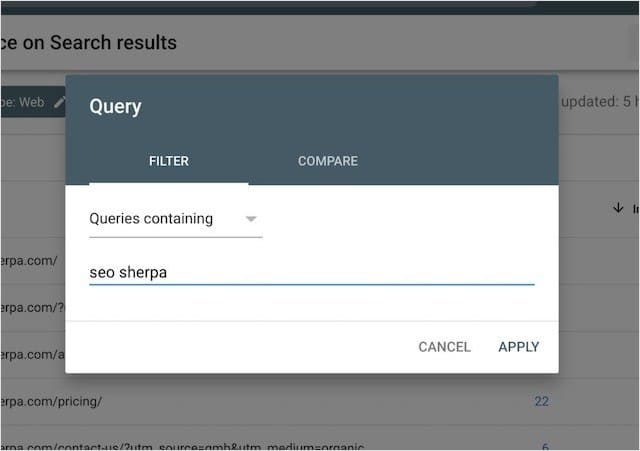
Task: Switch to the FILTER tab
Action: point(168,161)
